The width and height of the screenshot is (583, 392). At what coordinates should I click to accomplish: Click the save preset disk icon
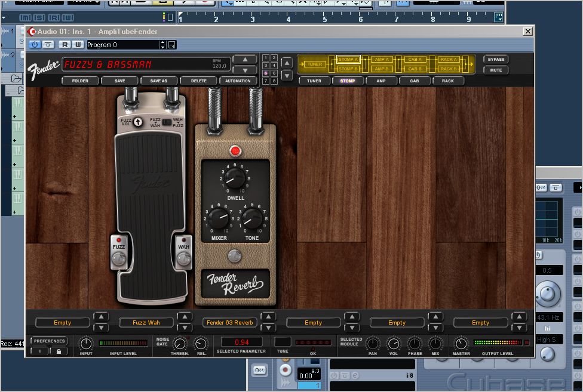[x=172, y=45]
